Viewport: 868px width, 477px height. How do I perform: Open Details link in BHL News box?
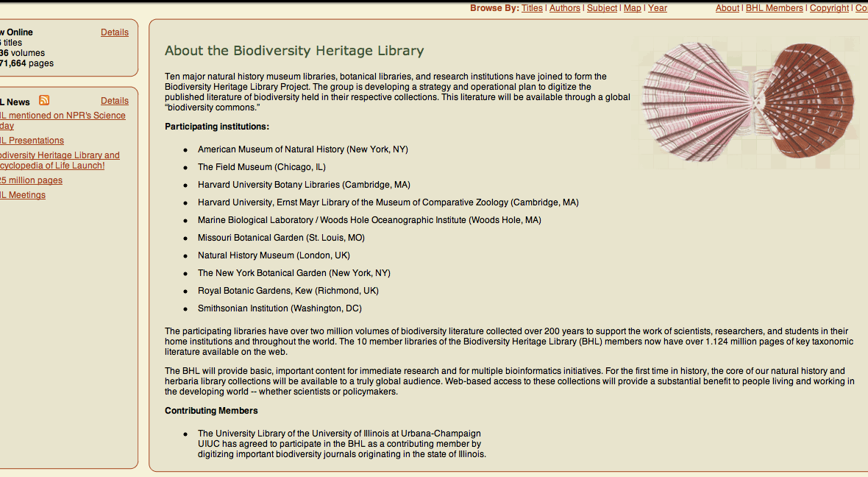click(115, 101)
